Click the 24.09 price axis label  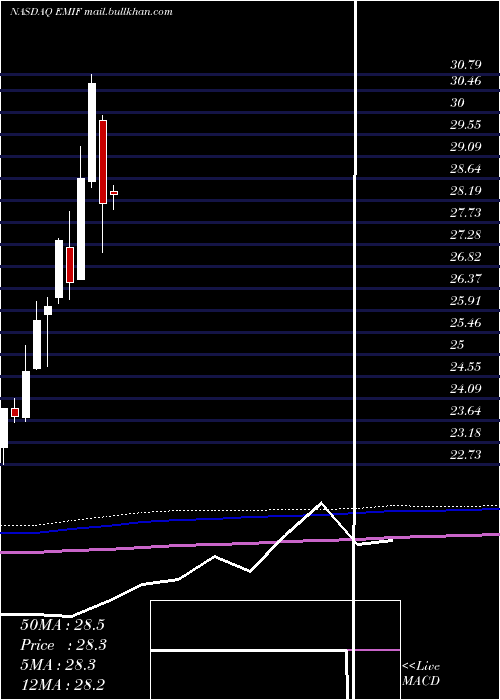point(466,389)
